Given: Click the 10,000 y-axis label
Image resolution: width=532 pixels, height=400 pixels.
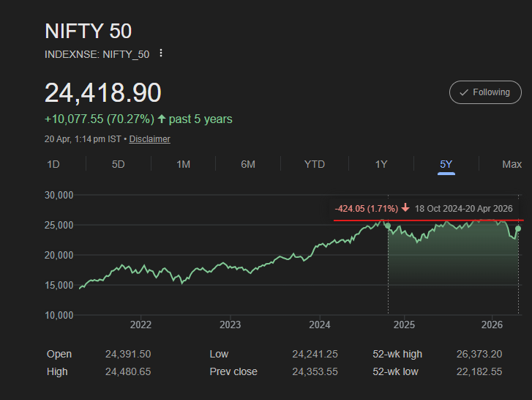Looking at the screenshot, I should (59, 316).
